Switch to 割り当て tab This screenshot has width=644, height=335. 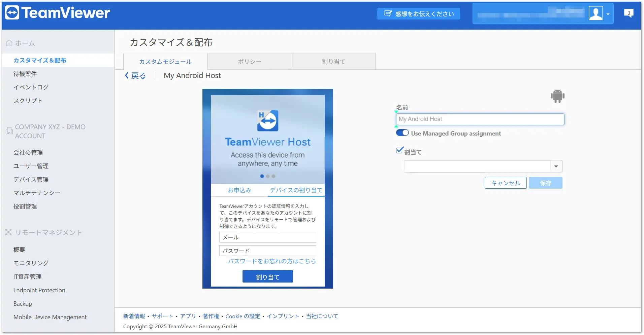(333, 62)
